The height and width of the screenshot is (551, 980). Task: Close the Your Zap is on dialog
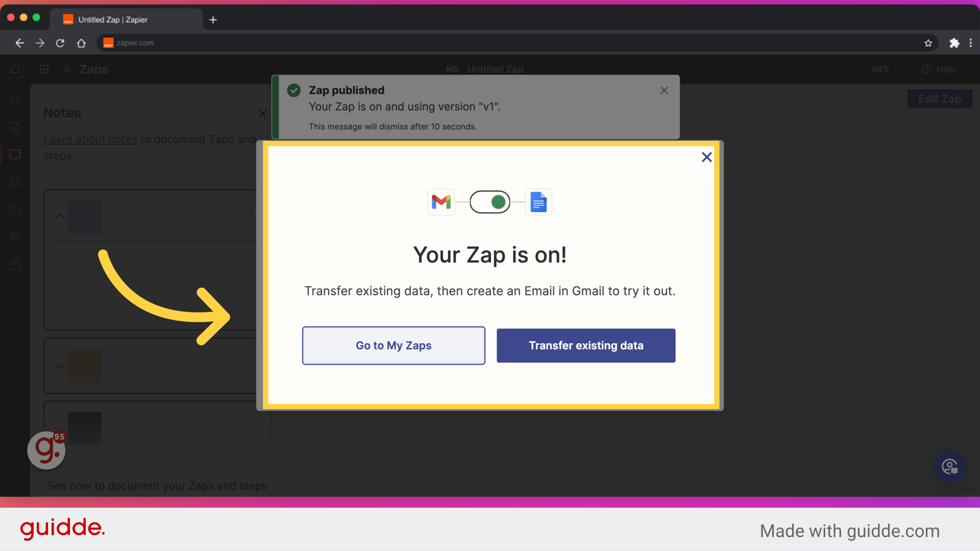point(706,157)
